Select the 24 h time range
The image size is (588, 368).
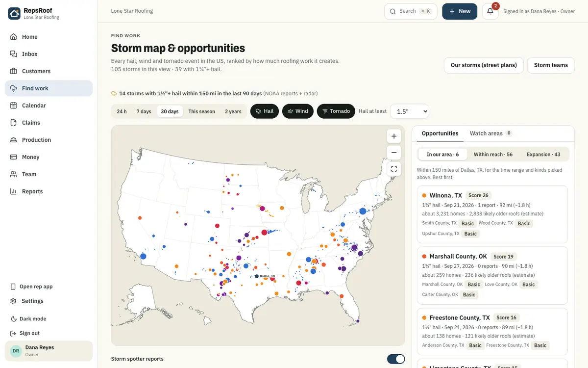coord(122,111)
